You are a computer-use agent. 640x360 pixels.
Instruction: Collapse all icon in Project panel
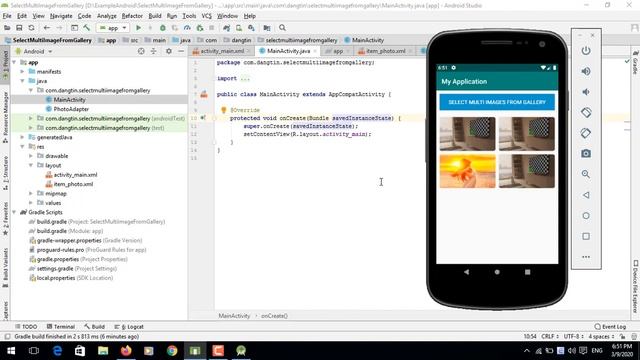(x=153, y=51)
